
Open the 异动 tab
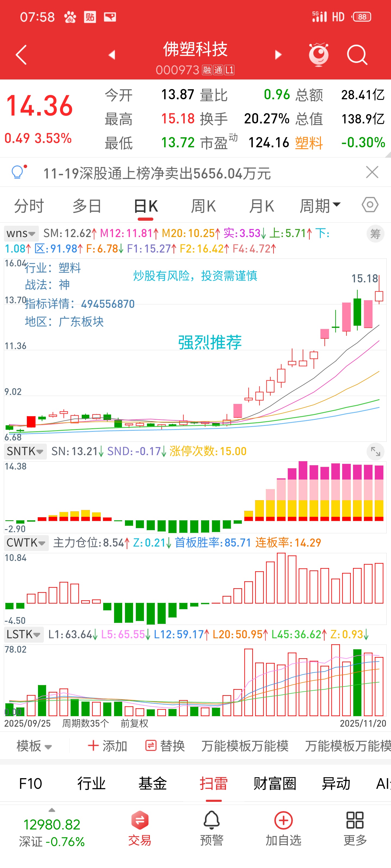point(336,784)
